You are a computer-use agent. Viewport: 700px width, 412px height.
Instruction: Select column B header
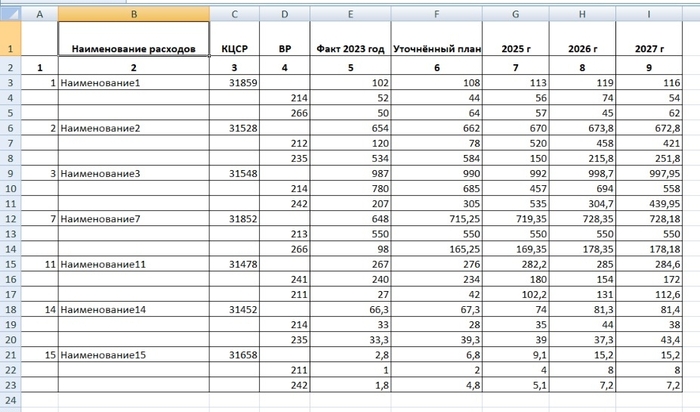133,14
